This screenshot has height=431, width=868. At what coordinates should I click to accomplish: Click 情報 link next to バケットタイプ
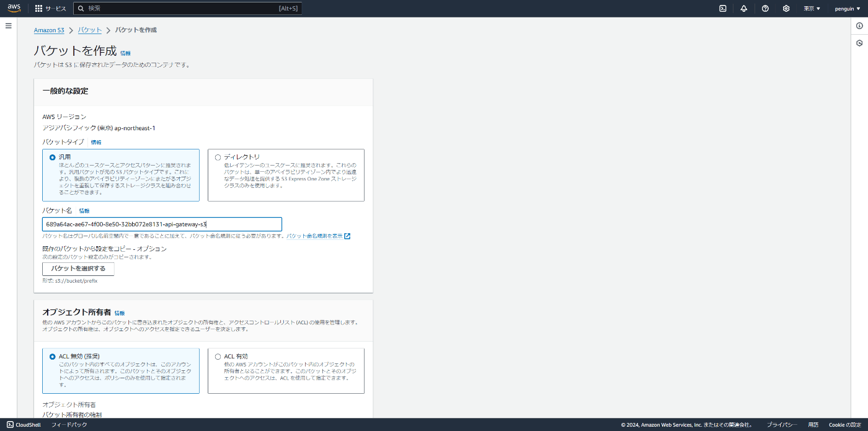[x=96, y=143]
